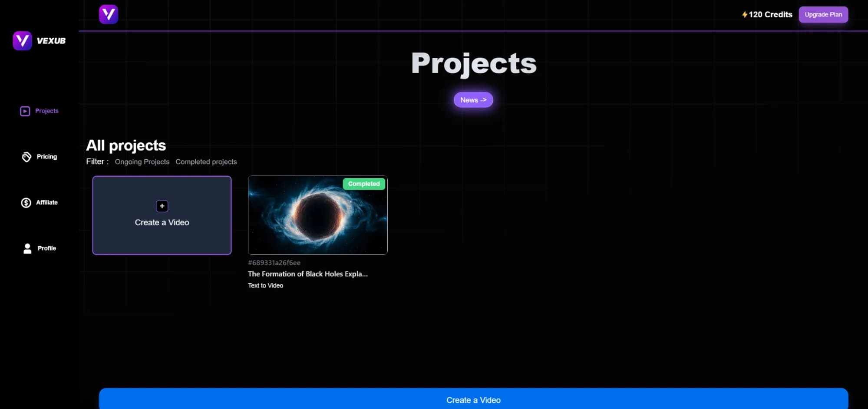Open the News page
This screenshot has height=409, width=868.
point(473,100)
